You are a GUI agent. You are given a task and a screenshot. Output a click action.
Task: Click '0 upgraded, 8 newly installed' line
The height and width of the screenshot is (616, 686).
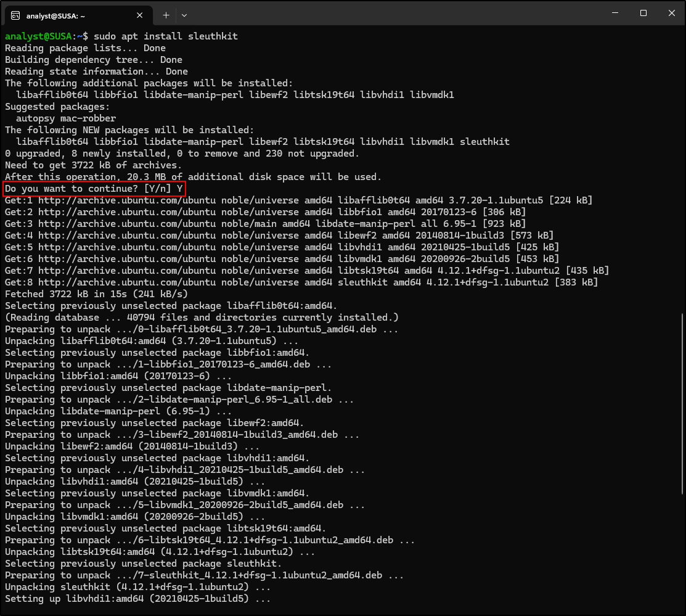coord(182,154)
